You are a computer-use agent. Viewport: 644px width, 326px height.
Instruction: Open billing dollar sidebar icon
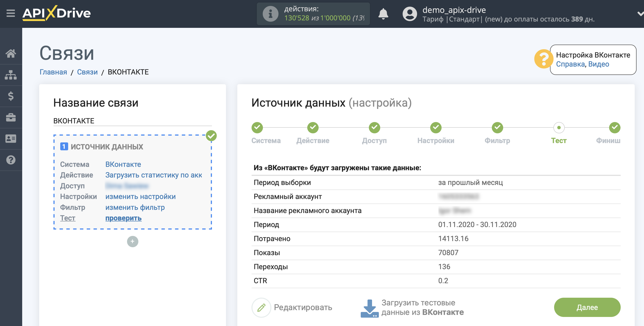coord(11,96)
